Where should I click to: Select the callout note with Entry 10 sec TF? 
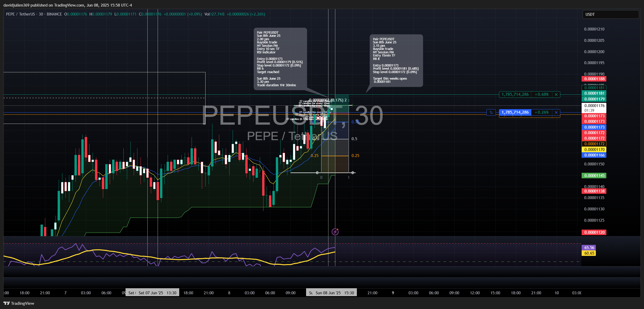point(280,59)
